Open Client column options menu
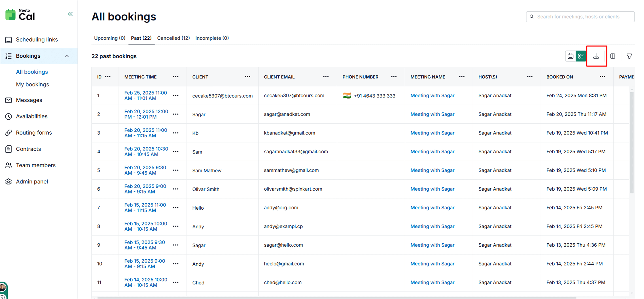The width and height of the screenshot is (644, 299). tap(248, 77)
